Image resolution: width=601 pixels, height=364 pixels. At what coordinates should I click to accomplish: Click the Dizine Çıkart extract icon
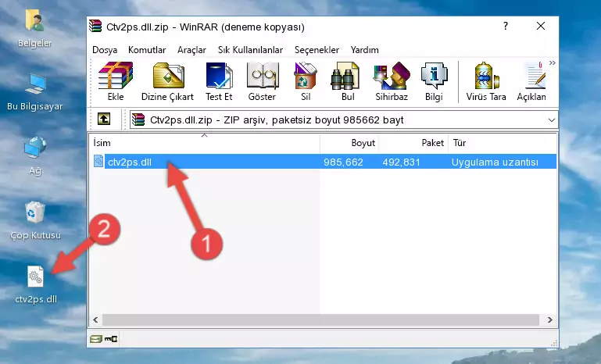(x=167, y=81)
